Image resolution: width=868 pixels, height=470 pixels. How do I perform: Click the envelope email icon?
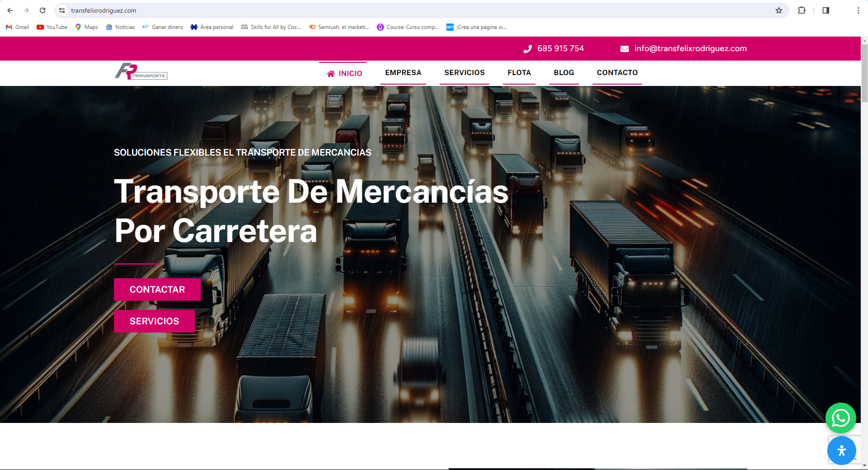point(625,49)
